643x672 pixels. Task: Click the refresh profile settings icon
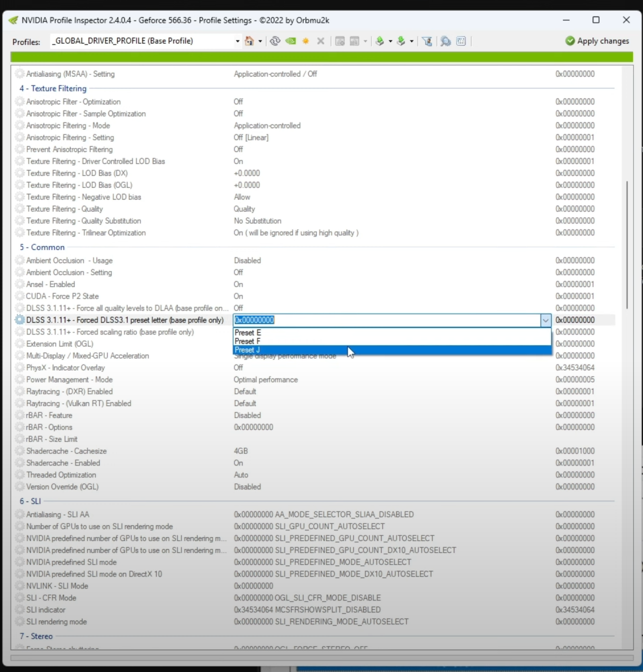coord(275,41)
